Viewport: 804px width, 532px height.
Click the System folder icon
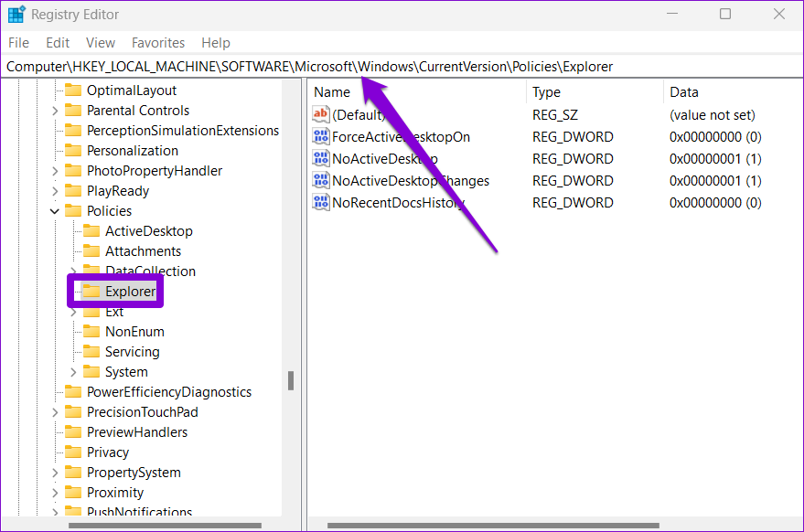click(91, 371)
